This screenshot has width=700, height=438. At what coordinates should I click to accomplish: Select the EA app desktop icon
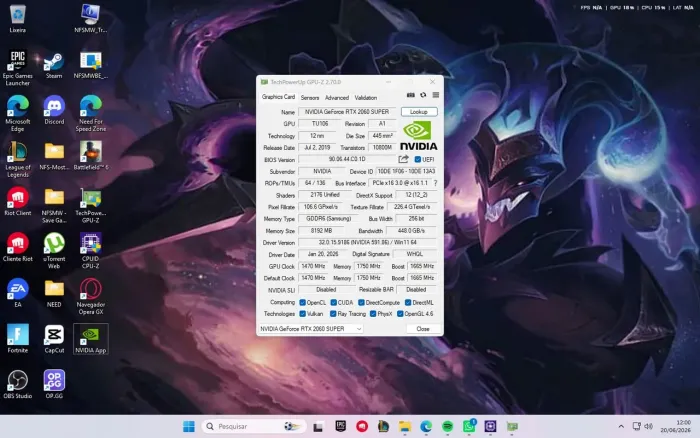[17, 293]
